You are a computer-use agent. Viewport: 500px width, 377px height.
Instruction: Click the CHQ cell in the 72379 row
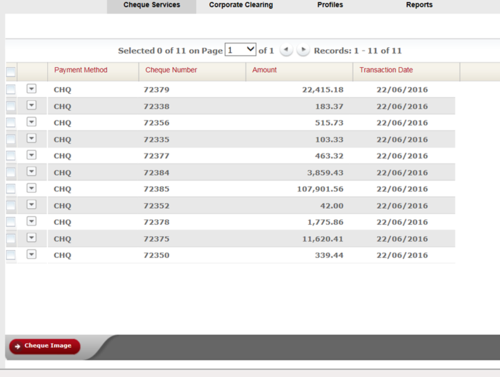[62, 90]
